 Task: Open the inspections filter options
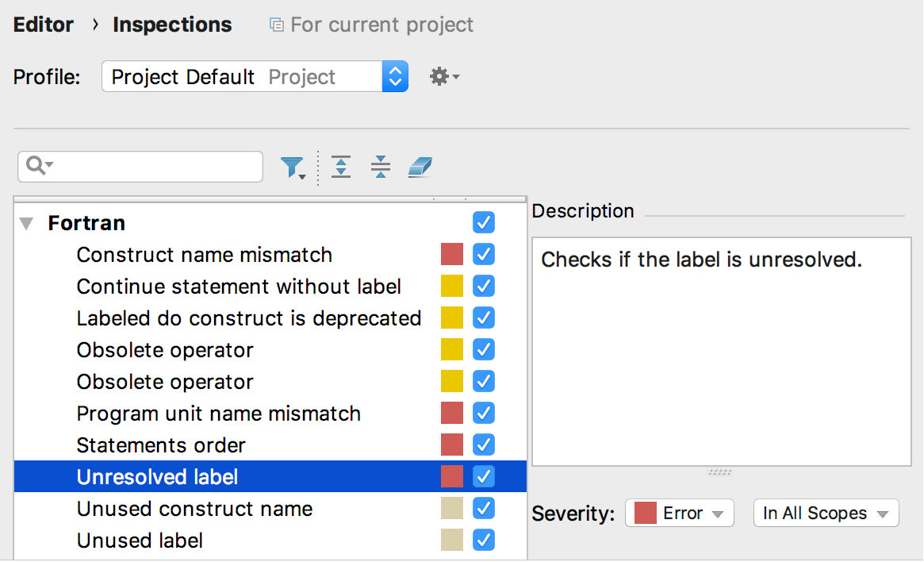(294, 167)
